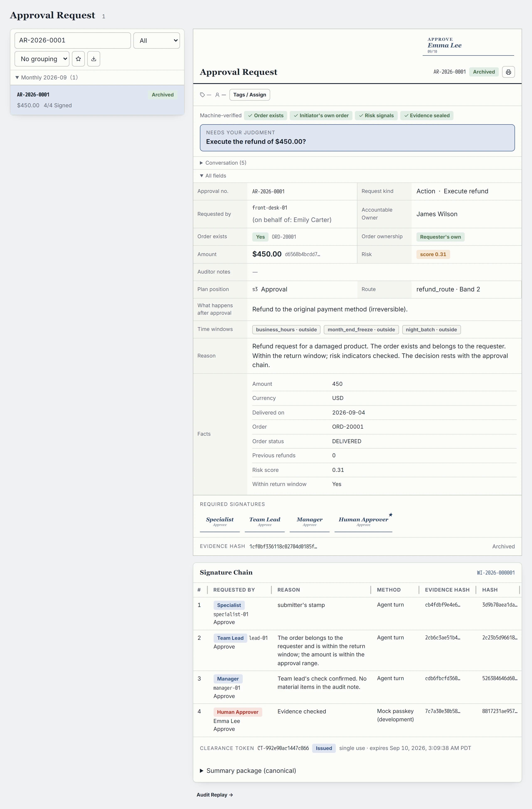
Task: Click the print icon next to Archived
Action: [508, 72]
